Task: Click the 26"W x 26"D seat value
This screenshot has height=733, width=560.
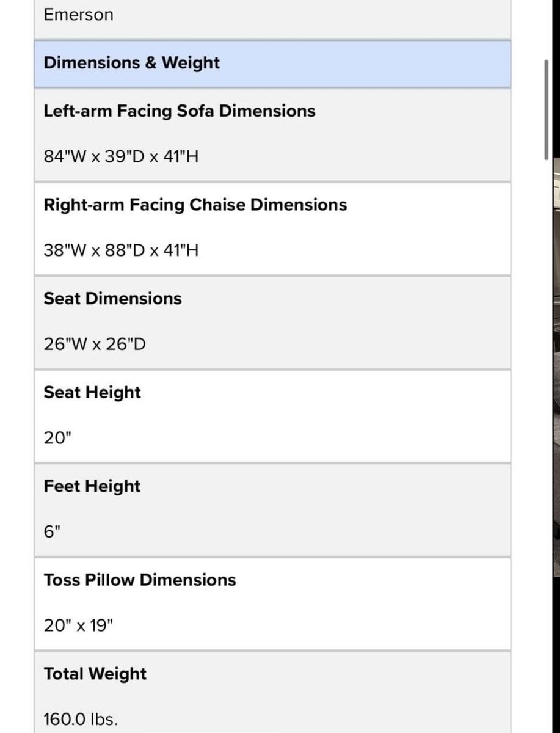Action: pos(95,345)
